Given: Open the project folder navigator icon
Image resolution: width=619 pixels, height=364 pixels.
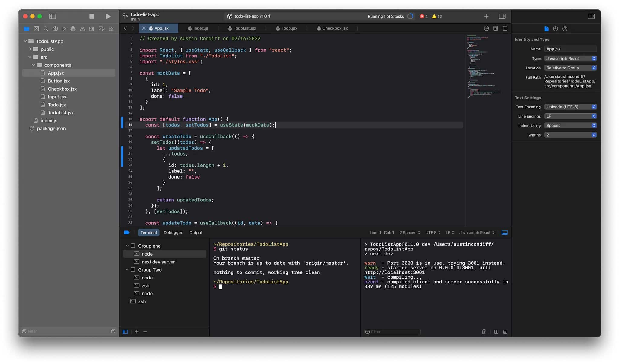Looking at the screenshot, I should 27,29.
